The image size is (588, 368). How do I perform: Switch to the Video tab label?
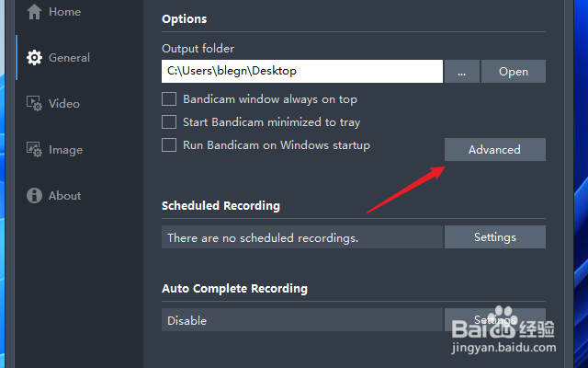(64, 104)
